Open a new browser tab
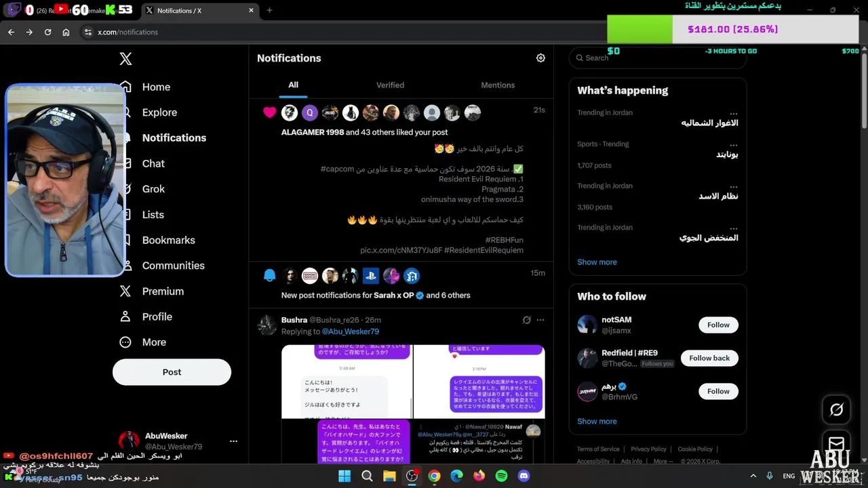 click(269, 10)
